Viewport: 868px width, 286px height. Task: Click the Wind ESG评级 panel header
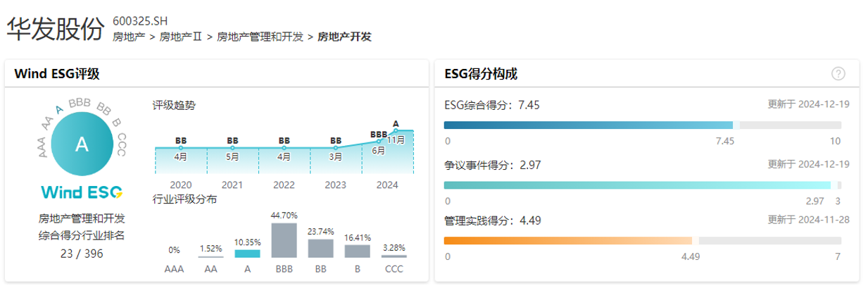pos(217,73)
